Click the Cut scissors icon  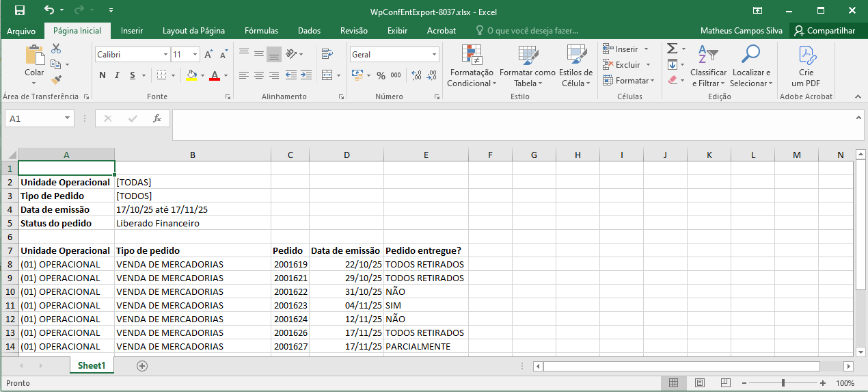tap(56, 49)
